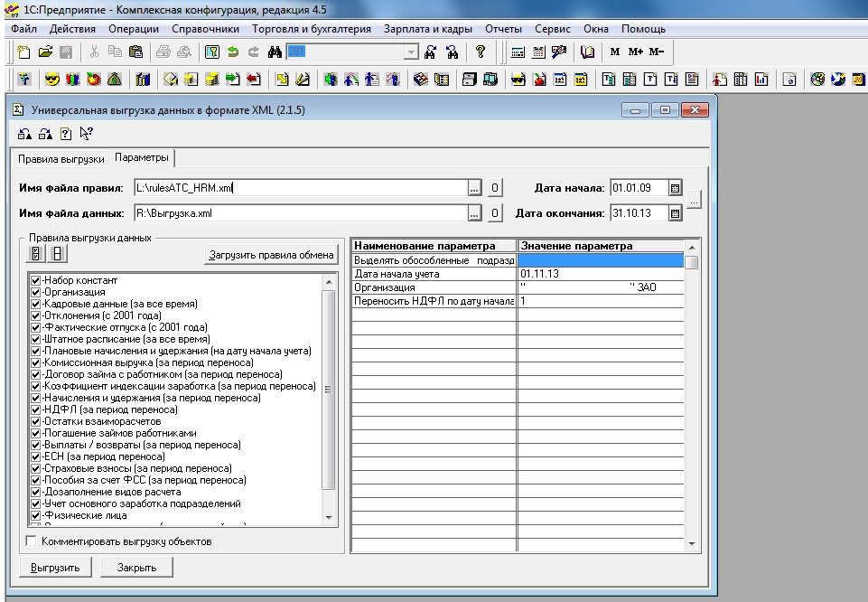Screen dimensions: 868x602
Task: Click the 'Выгрузить' button
Action: pos(56,568)
